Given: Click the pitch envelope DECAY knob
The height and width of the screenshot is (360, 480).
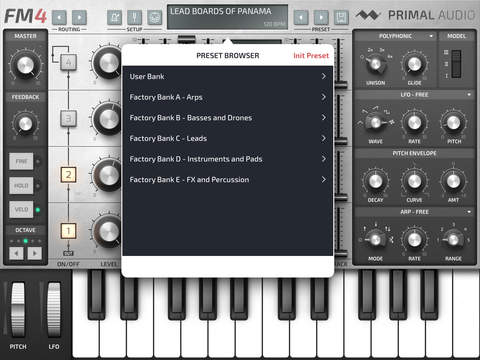Looking at the screenshot, I should [x=375, y=181].
